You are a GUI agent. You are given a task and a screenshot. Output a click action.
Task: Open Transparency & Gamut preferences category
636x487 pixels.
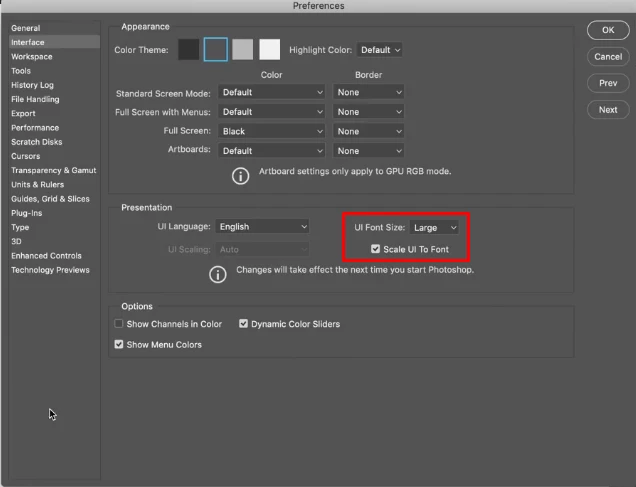point(54,170)
